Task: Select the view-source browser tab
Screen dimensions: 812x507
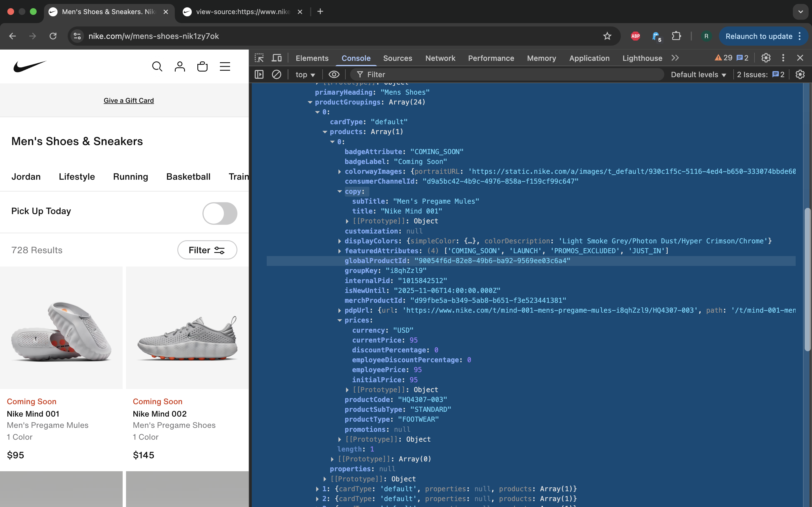Action: pyautogui.click(x=242, y=12)
